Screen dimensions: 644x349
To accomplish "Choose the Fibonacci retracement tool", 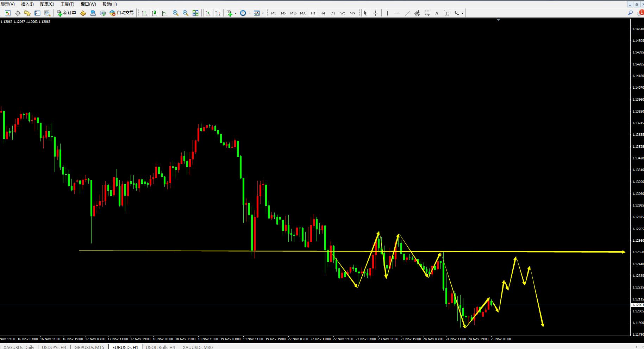I will coord(427,13).
